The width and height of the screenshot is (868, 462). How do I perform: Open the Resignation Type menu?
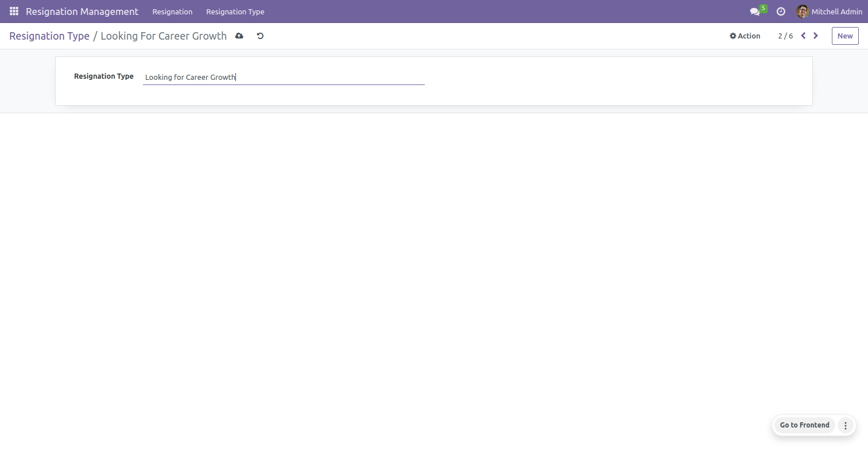pos(235,11)
